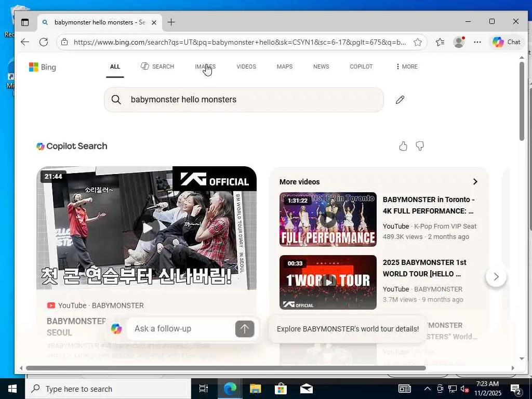Open BABYMONSTER in Toronto 4K title link
532x399 pixels.
[429, 205]
